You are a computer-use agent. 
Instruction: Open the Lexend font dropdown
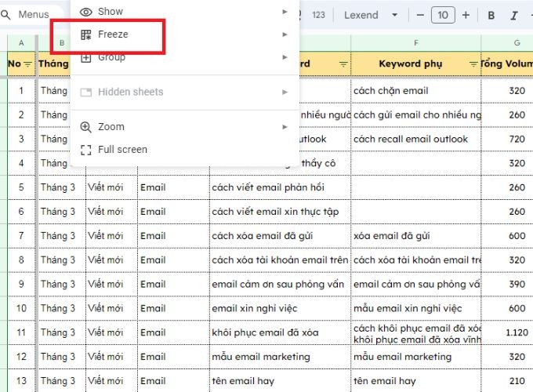(371, 15)
